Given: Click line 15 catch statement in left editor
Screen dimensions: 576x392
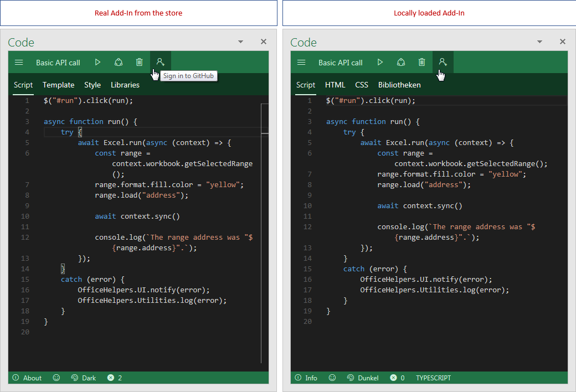Looking at the screenshot, I should (x=92, y=279).
